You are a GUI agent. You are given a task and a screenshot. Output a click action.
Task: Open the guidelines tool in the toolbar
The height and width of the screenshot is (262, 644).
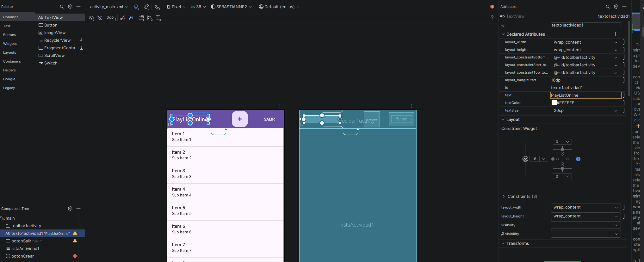click(158, 18)
